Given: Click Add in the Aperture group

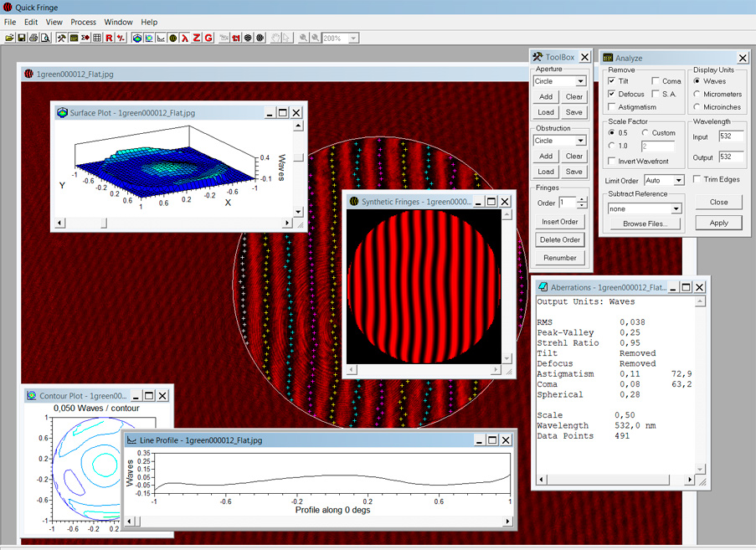Looking at the screenshot, I should pyautogui.click(x=546, y=96).
